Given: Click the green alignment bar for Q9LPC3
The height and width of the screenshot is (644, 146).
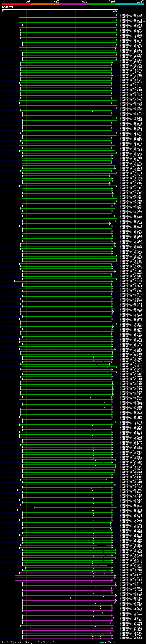Looking at the screenshot, I should pyautogui.click(x=67, y=48).
